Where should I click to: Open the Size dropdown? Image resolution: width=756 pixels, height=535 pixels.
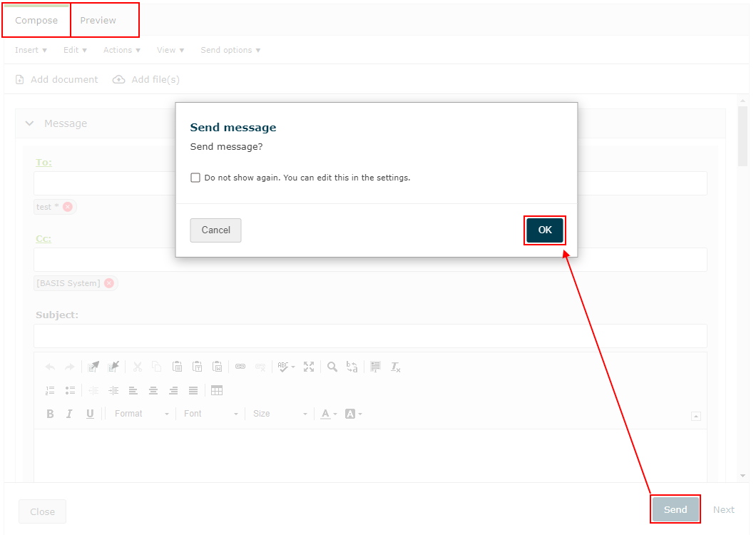pos(280,414)
